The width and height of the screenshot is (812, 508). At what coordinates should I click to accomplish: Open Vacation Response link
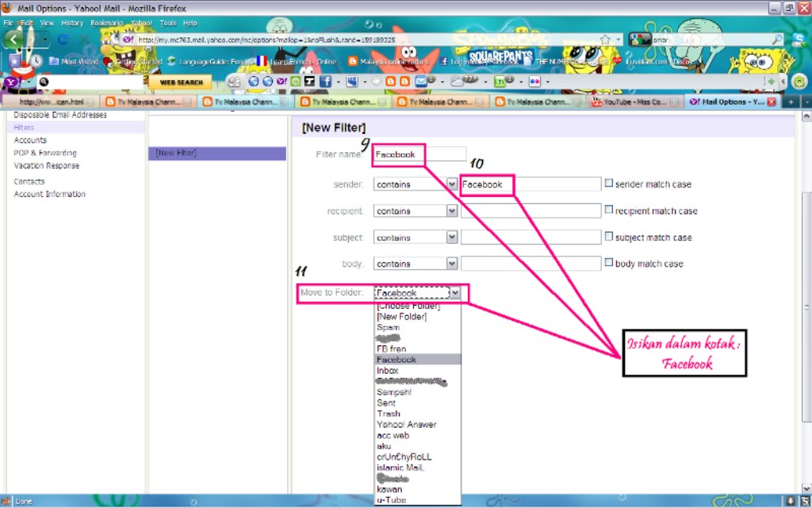coord(47,165)
